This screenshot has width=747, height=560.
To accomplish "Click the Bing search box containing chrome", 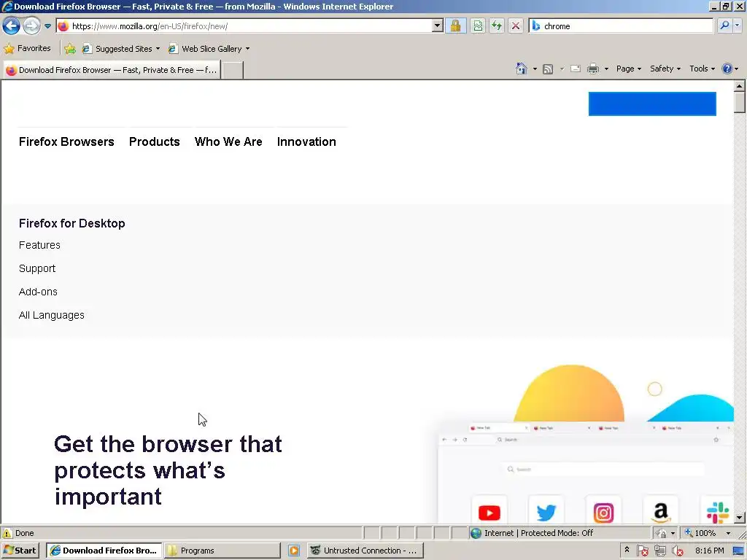I will (621, 26).
